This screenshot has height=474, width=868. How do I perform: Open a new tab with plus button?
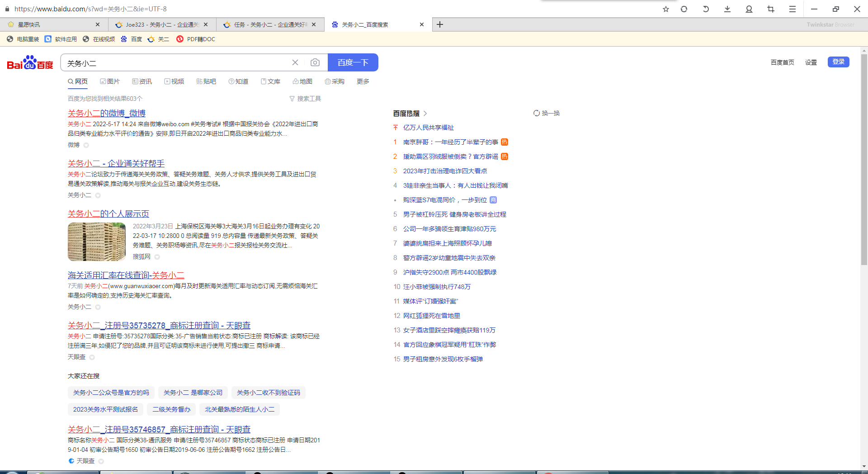click(440, 24)
